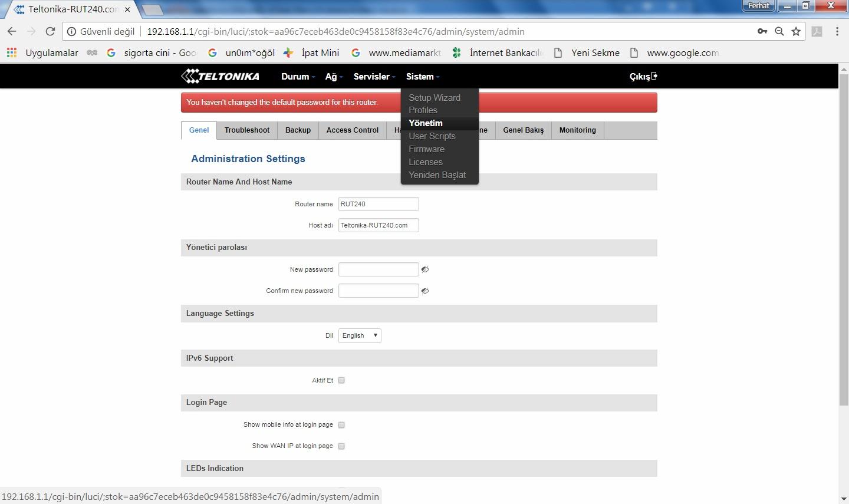849x504 pixels.
Task: Click the Confirm new password input field
Action: 379,291
